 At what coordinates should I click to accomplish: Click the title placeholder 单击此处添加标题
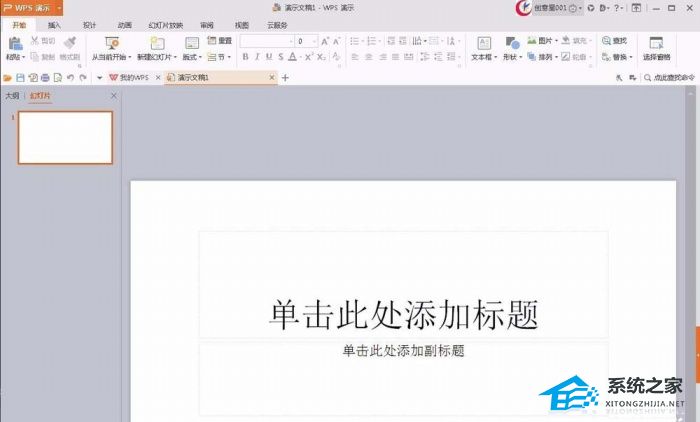pos(404,314)
